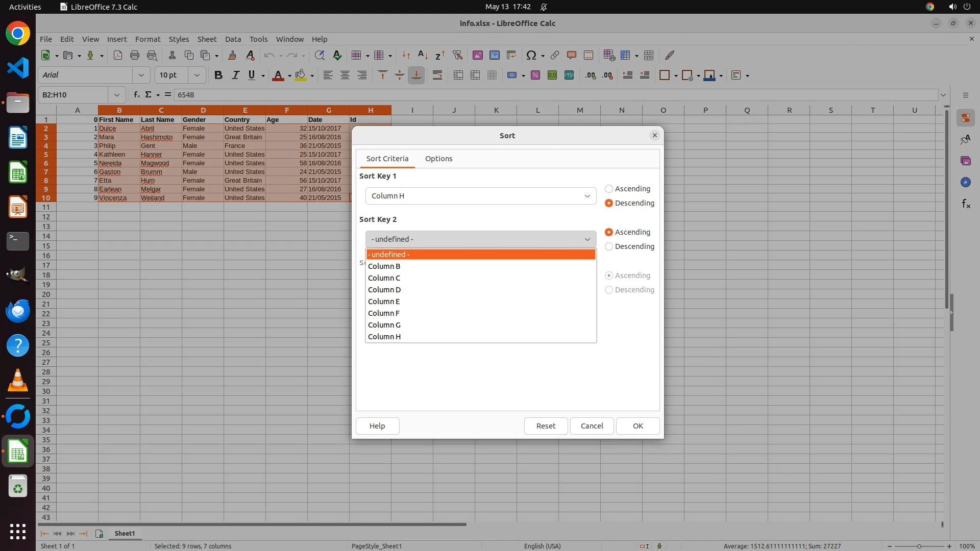Expand the font size dropdown

197,76
